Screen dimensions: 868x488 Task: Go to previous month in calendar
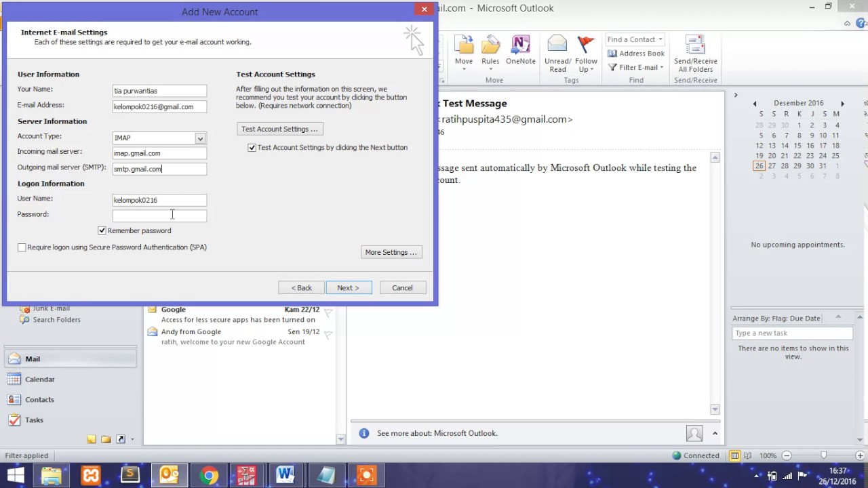754,104
